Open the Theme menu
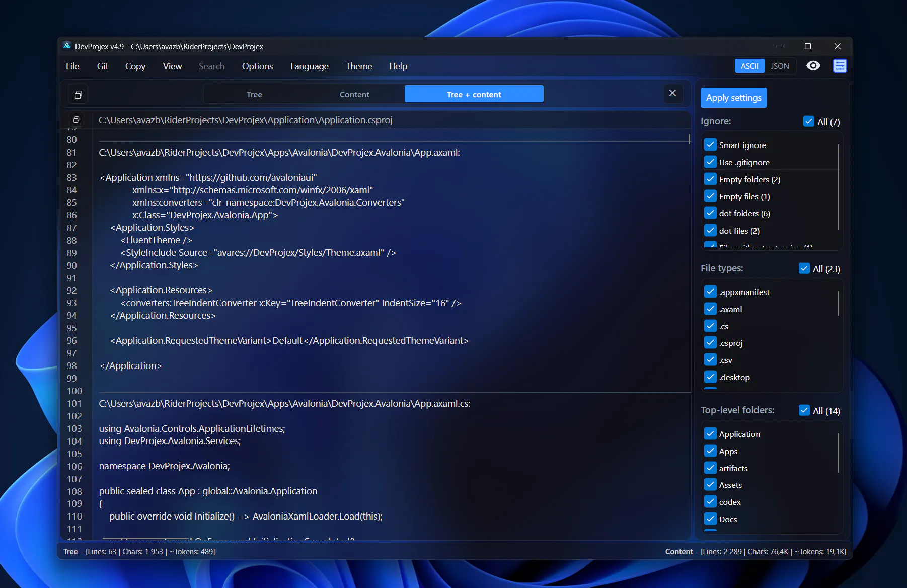The height and width of the screenshot is (588, 907). 359,66
